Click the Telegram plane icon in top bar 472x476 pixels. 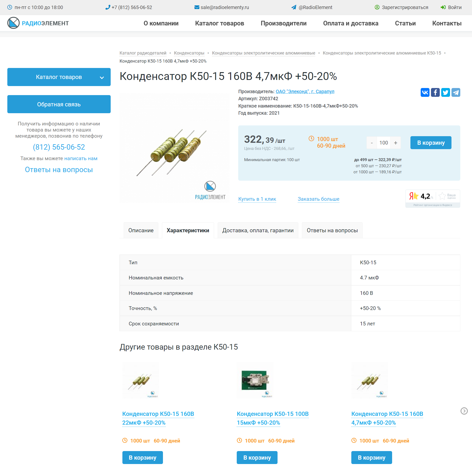pyautogui.click(x=294, y=7)
